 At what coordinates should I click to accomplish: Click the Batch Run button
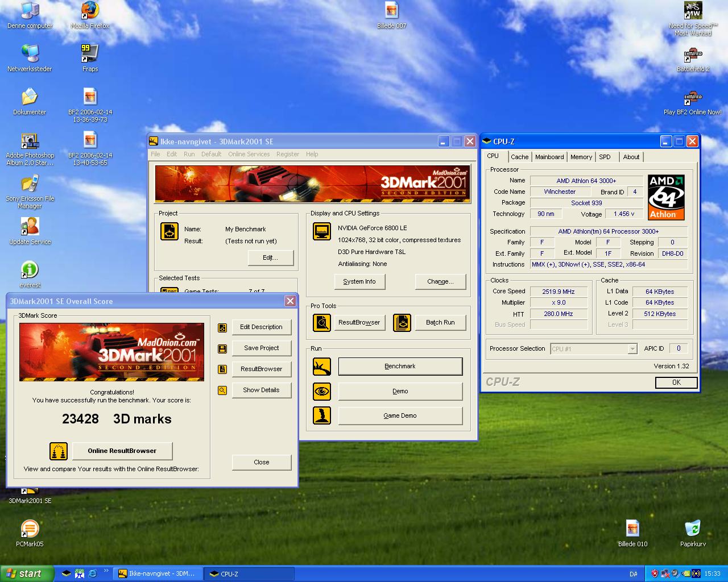pos(441,323)
